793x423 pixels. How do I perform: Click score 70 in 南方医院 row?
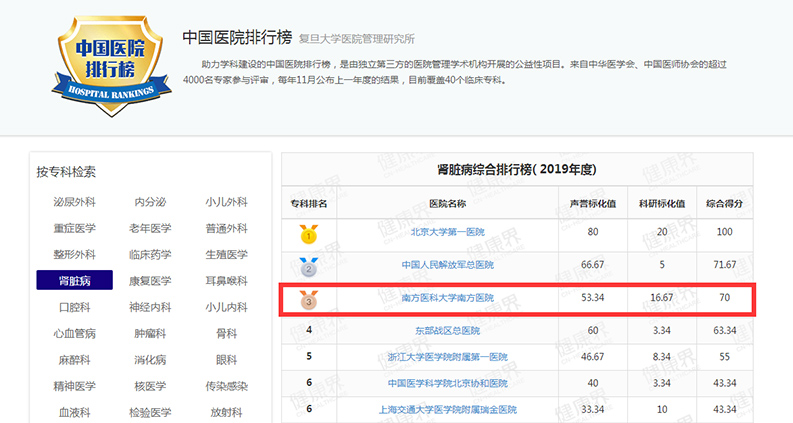[725, 298]
